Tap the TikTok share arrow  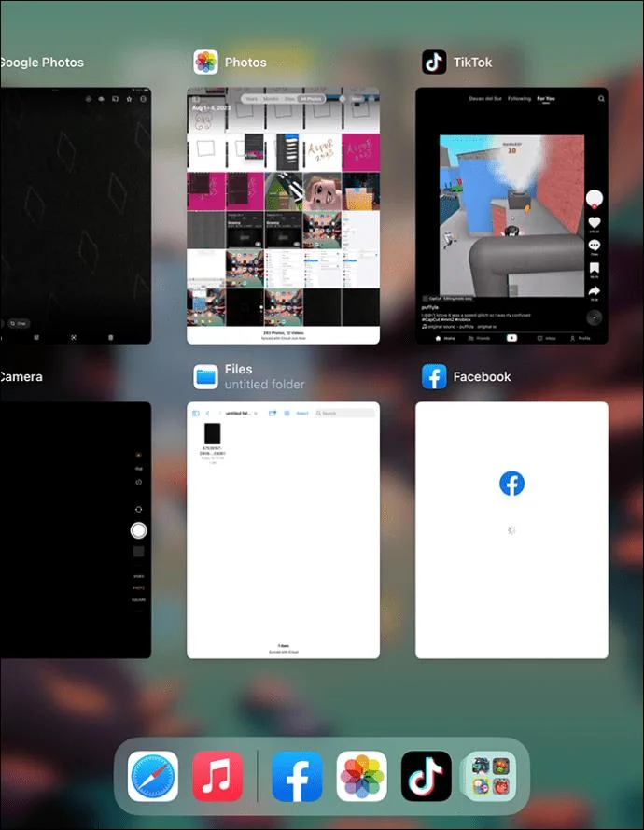595,290
